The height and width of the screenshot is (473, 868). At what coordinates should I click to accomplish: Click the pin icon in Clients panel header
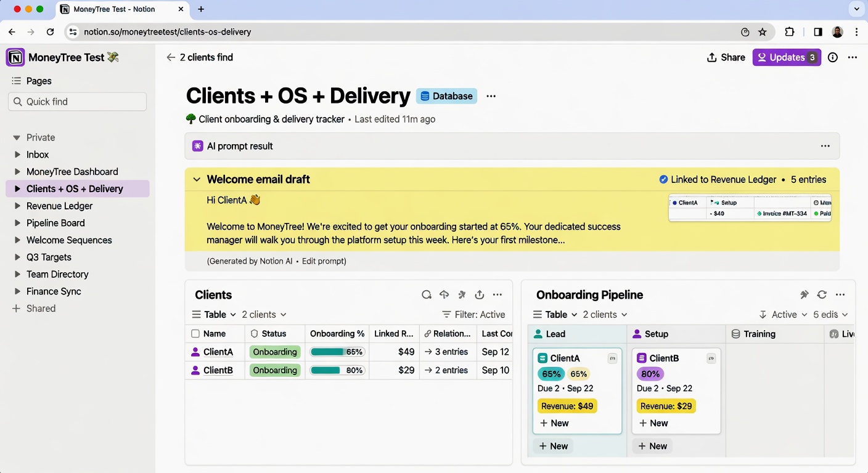[462, 295]
